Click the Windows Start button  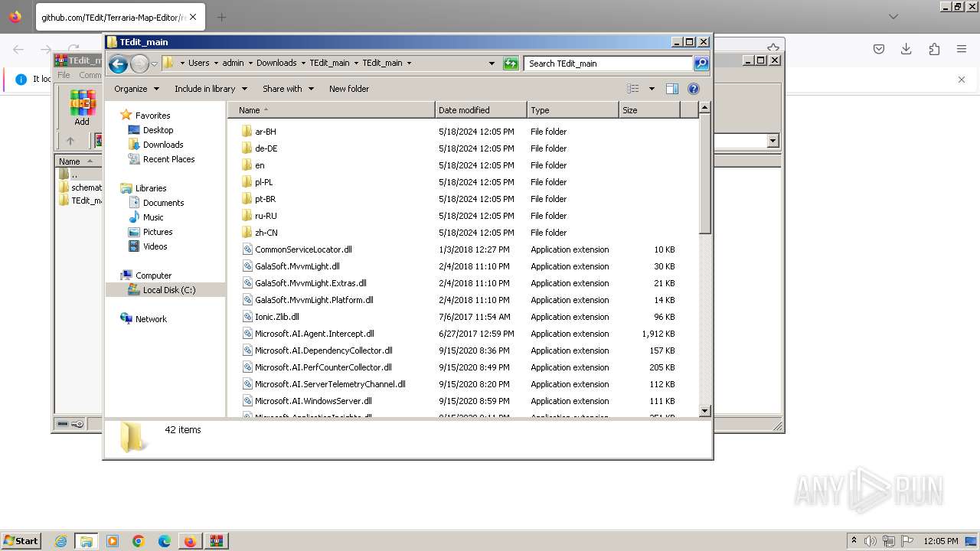coord(21,540)
